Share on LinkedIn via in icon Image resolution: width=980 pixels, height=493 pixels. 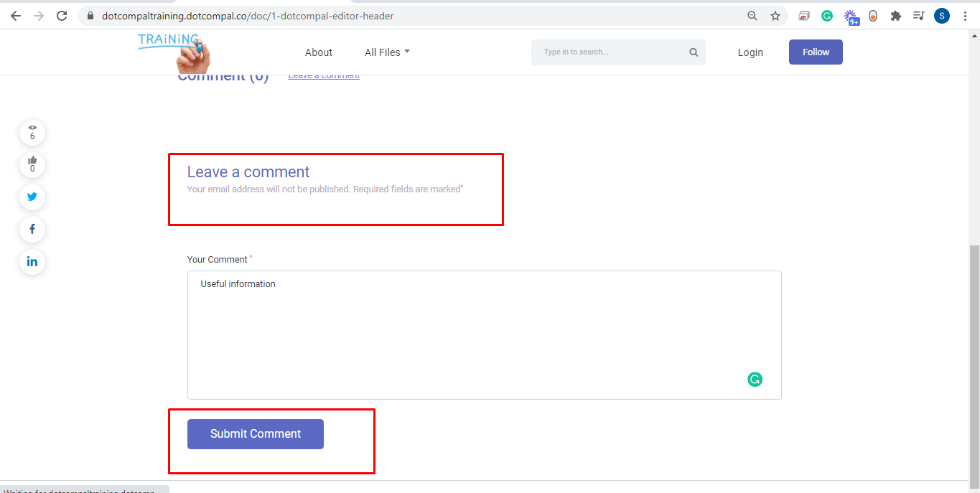[x=32, y=262]
